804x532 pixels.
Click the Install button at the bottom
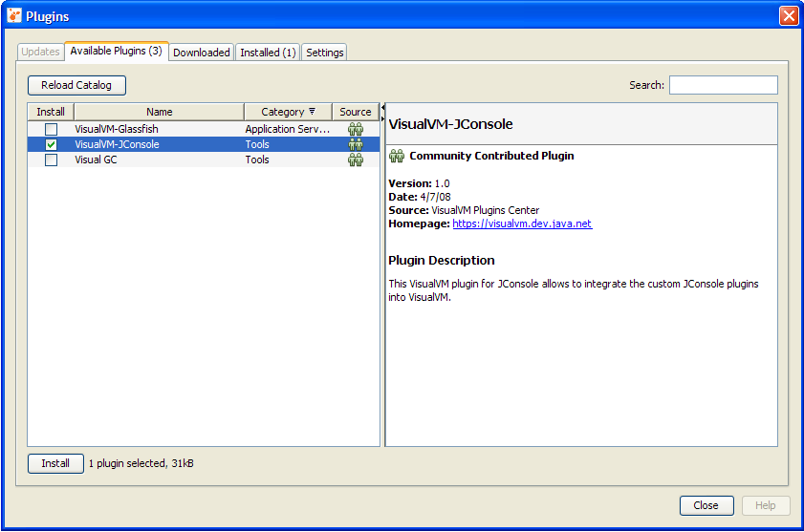55,463
